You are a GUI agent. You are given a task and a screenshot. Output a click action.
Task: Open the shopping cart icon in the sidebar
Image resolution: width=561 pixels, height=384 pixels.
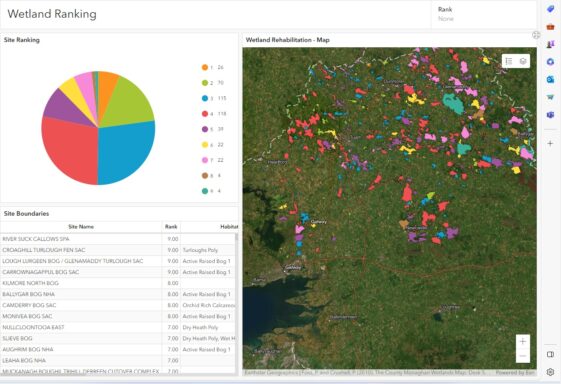click(550, 97)
